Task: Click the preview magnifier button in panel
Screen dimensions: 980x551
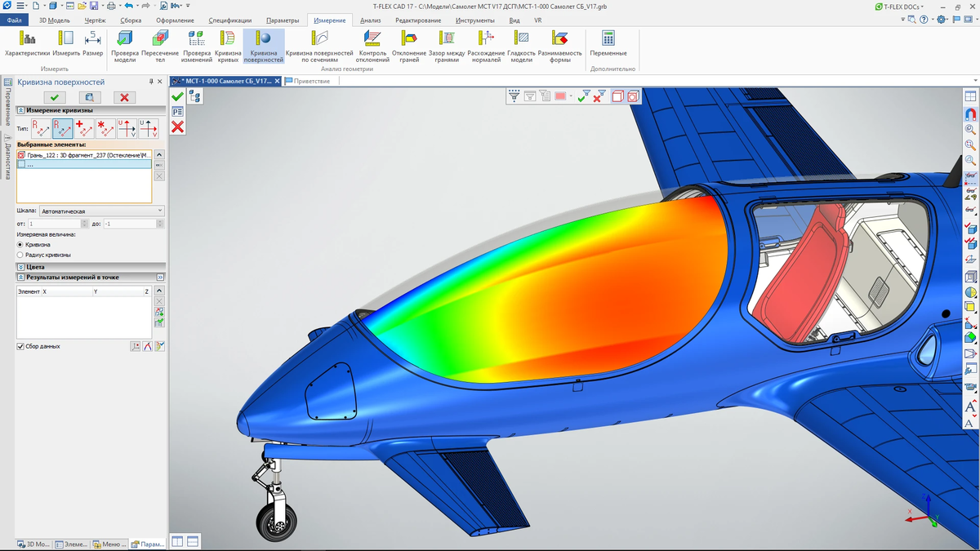Action: pyautogui.click(x=90, y=97)
